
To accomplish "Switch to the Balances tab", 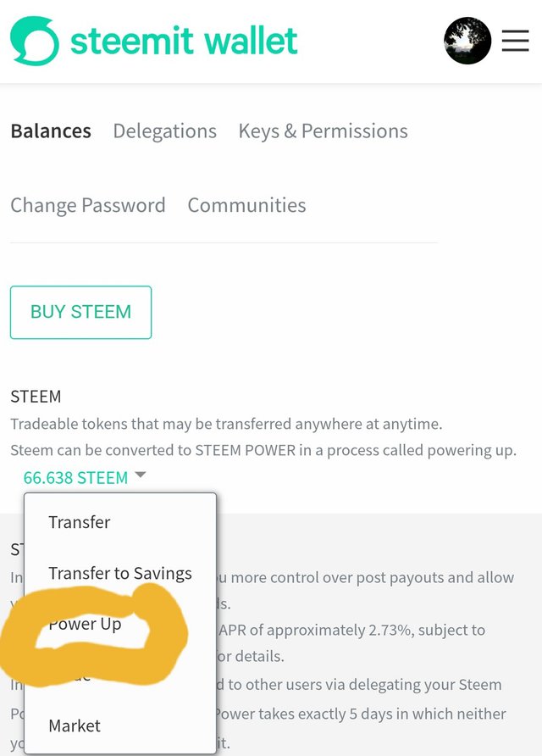I will pos(51,131).
